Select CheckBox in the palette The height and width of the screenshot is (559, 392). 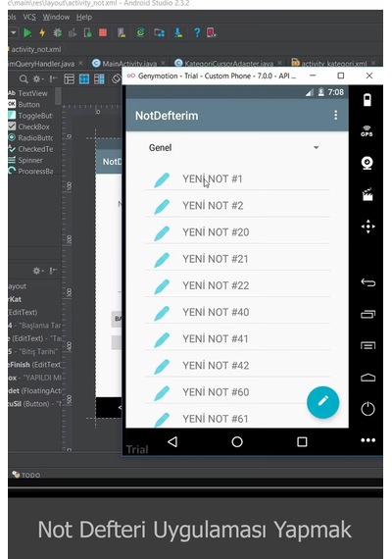28,127
